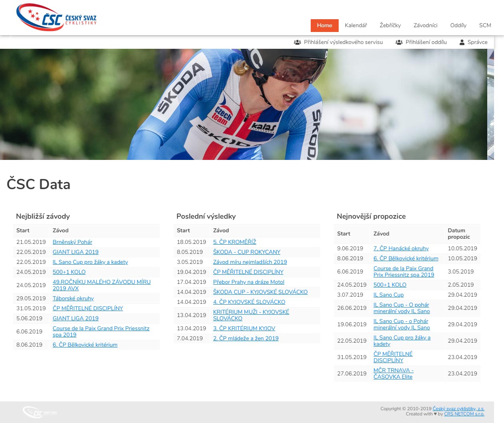Open the Home navigation tab
The image size is (504, 423).
pyautogui.click(x=324, y=25)
